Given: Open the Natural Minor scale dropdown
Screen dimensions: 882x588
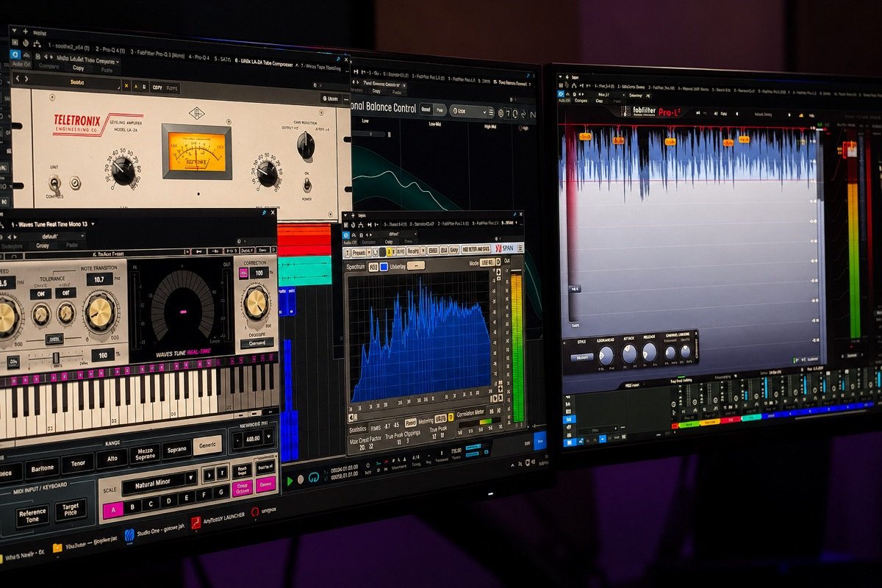Looking at the screenshot, I should point(160,483).
